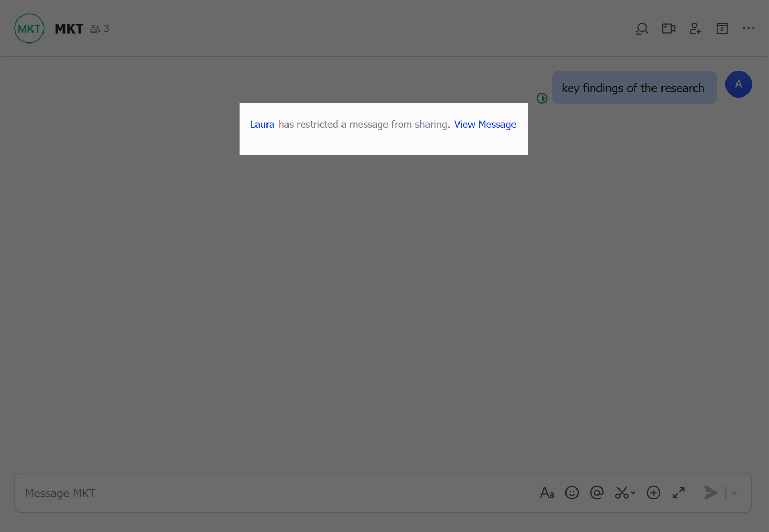Click the member count beside the channel name
This screenshot has width=769, height=532.
coord(100,28)
